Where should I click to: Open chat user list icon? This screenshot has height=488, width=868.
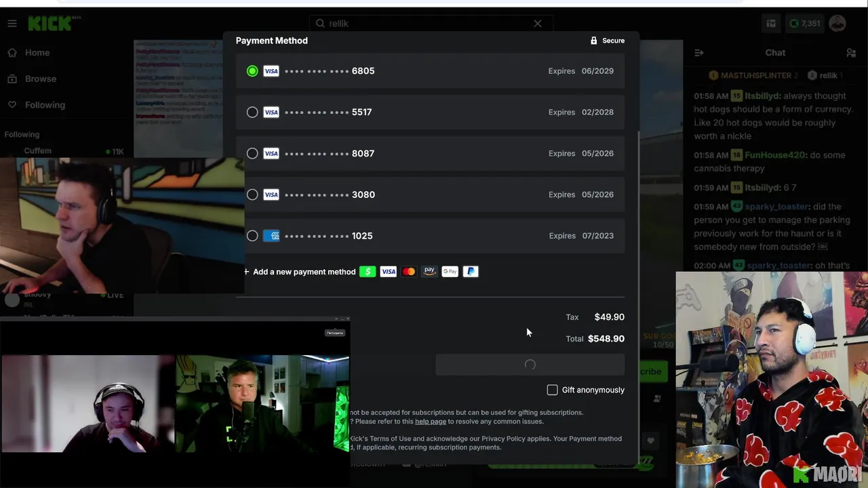851,53
